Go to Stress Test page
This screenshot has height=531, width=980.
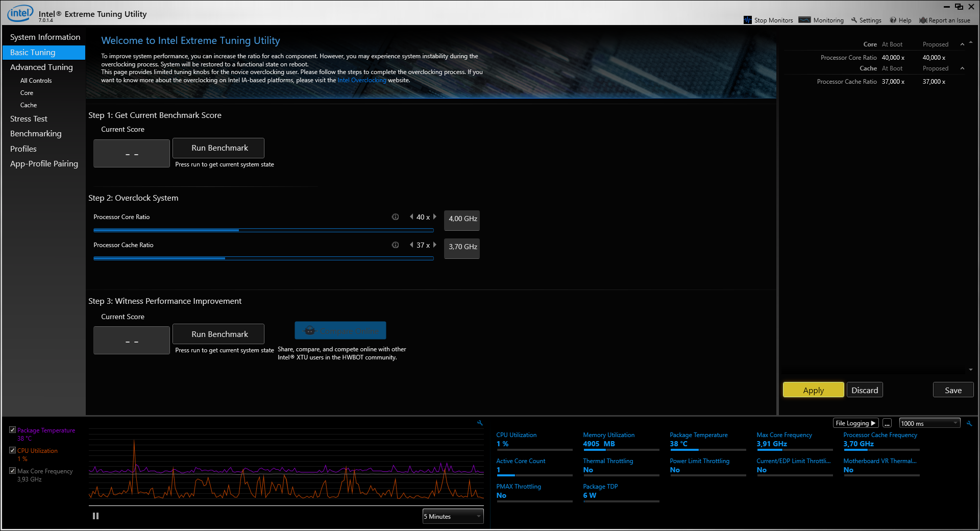pyautogui.click(x=29, y=119)
